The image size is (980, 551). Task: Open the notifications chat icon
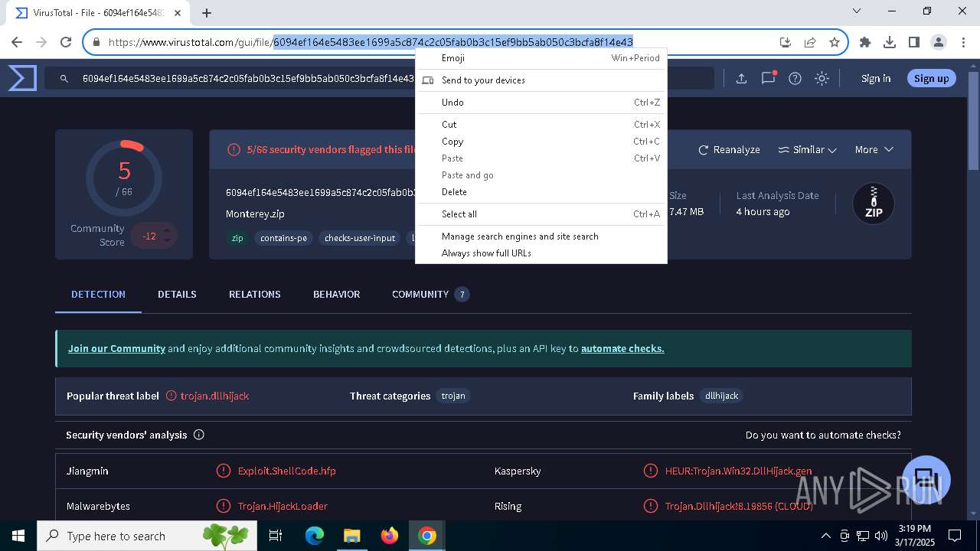click(768, 78)
